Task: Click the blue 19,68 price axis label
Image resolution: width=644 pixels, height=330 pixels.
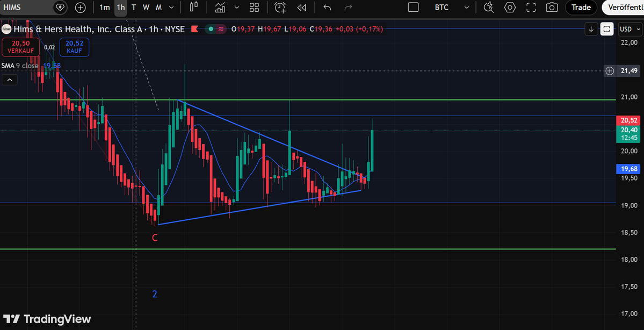Action: click(629, 168)
